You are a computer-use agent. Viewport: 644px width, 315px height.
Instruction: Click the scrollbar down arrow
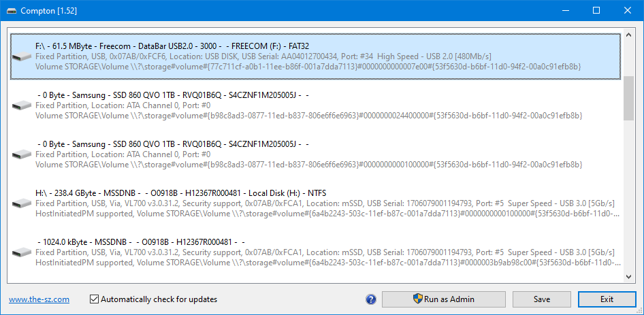tap(628, 277)
